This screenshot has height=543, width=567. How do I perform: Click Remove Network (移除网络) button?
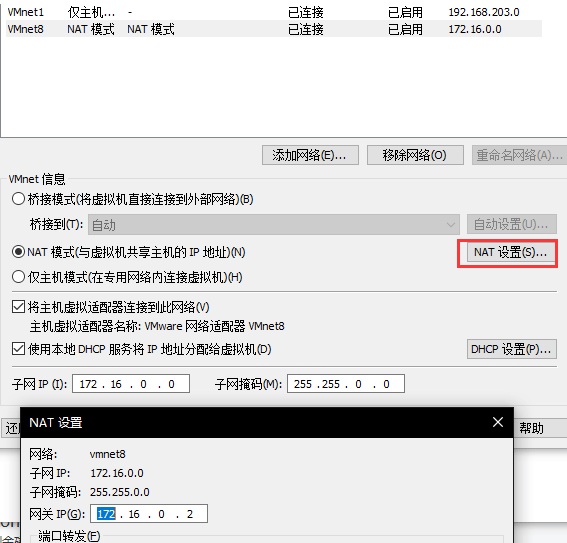[415, 155]
